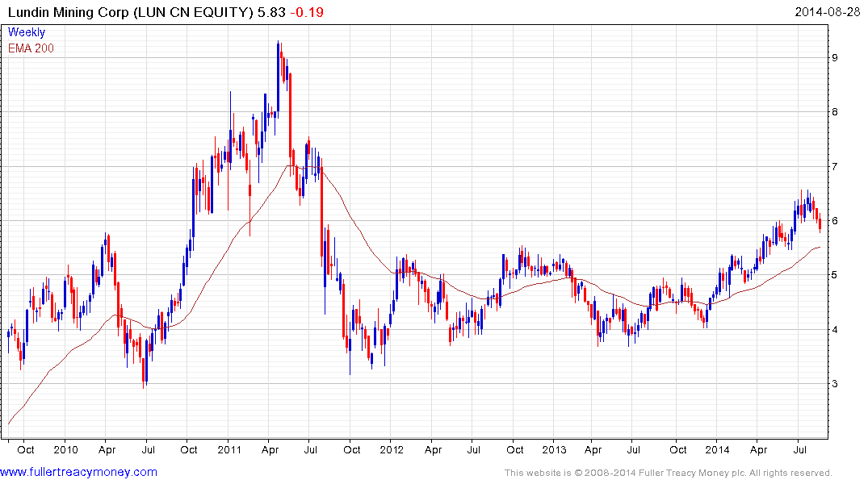This screenshot has width=868, height=484.
Task: Open the www.fullertreacymoney.com link
Action: coord(78,472)
